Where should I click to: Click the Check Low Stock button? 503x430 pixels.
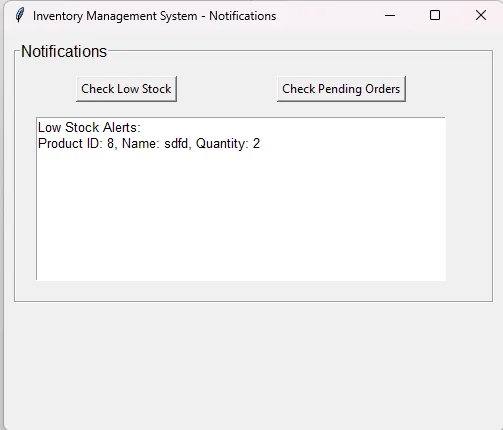126,89
